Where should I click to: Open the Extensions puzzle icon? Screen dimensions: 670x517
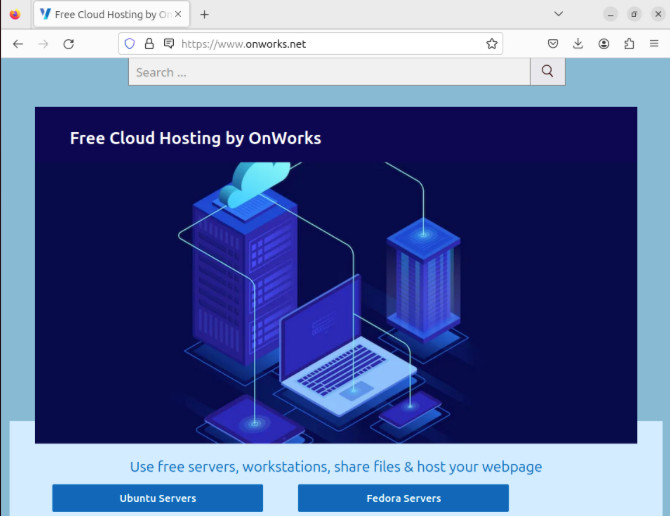pos(629,44)
